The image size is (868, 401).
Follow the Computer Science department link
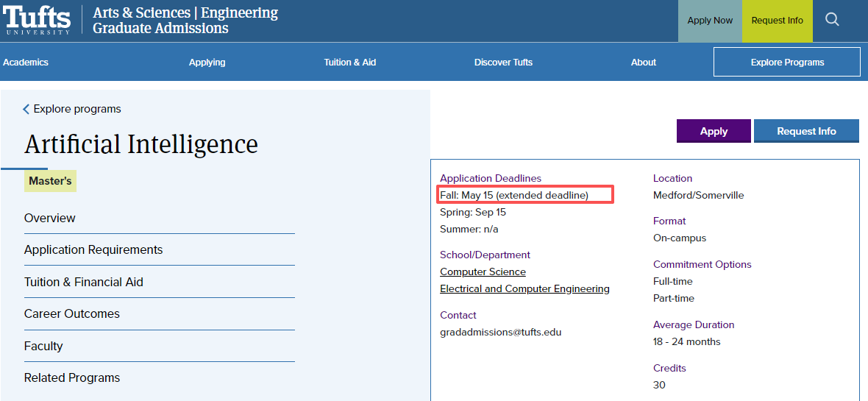483,272
